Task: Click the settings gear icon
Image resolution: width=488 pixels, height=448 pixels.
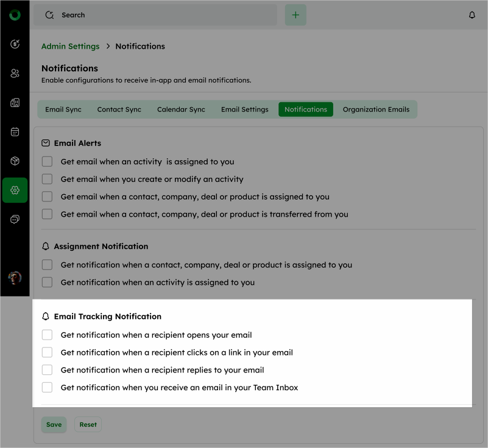Action: coord(15,190)
